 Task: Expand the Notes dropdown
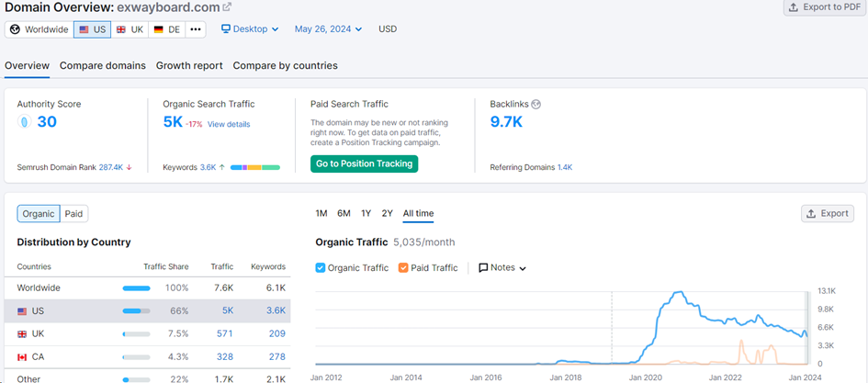pyautogui.click(x=502, y=268)
